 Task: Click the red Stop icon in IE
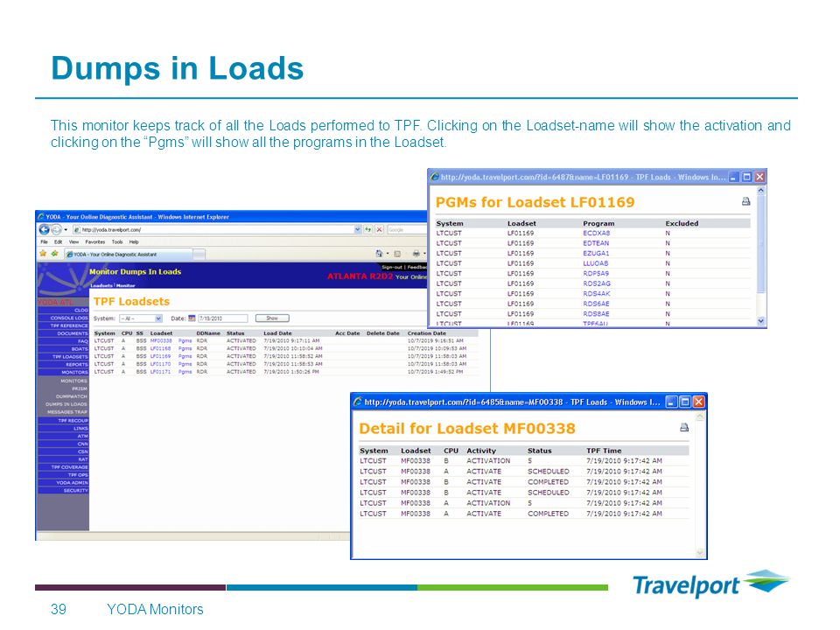point(379,229)
